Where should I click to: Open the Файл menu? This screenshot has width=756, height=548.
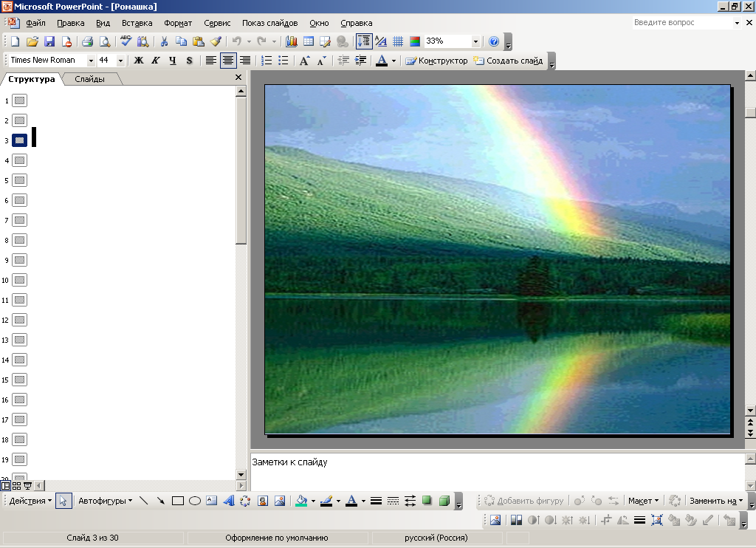(x=35, y=23)
